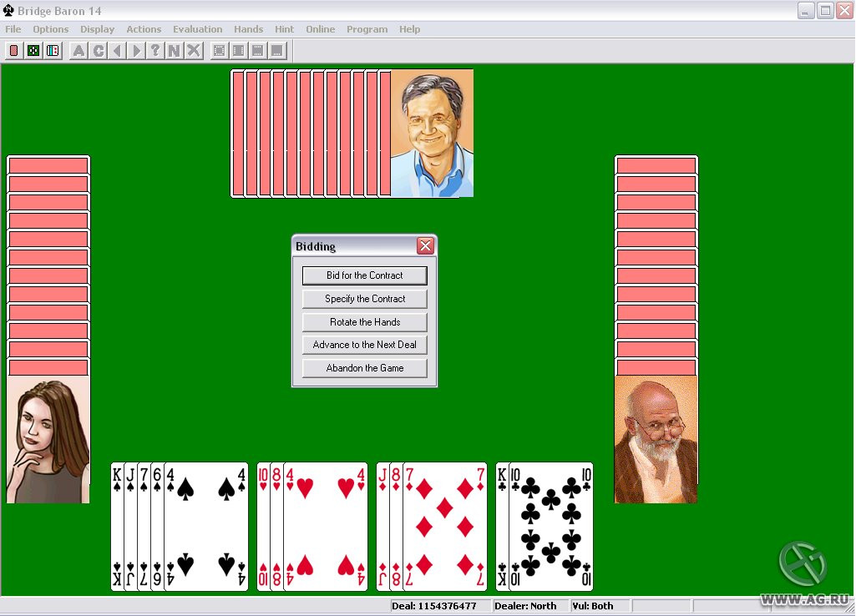Open the Online menu
This screenshot has height=616, width=856.
[321, 29]
